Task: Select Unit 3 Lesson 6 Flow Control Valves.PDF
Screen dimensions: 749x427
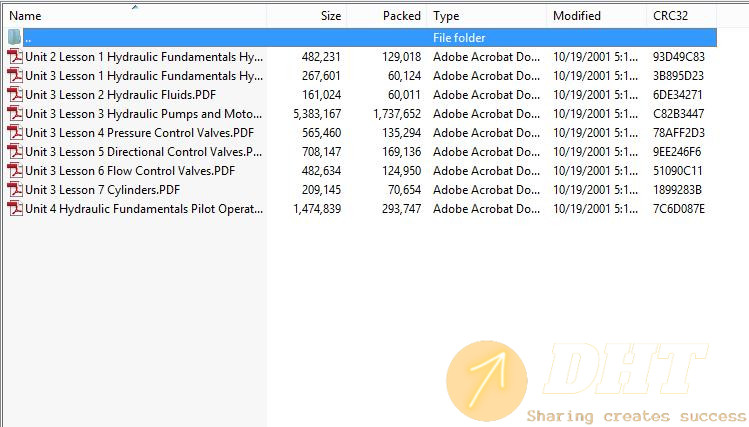Action: tap(130, 171)
